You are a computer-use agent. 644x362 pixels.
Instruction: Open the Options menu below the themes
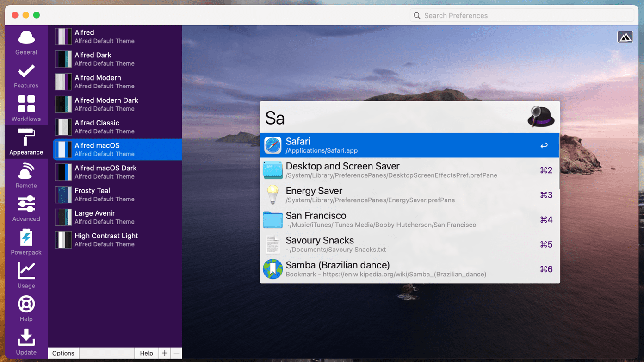(x=63, y=353)
